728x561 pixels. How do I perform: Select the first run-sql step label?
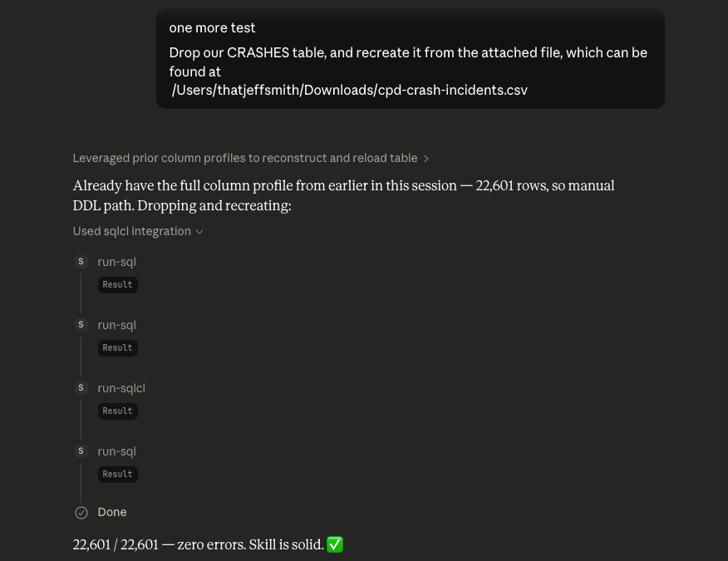[116, 262]
